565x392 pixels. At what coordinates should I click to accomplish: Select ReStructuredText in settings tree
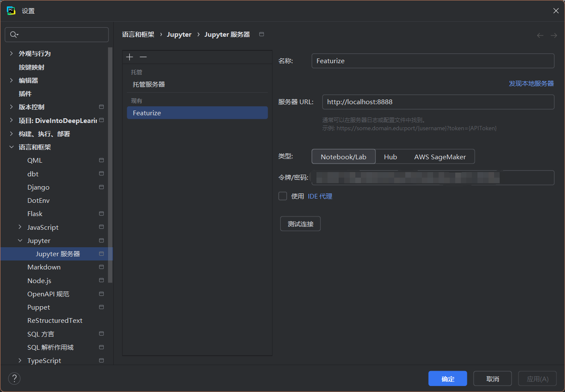click(x=55, y=320)
